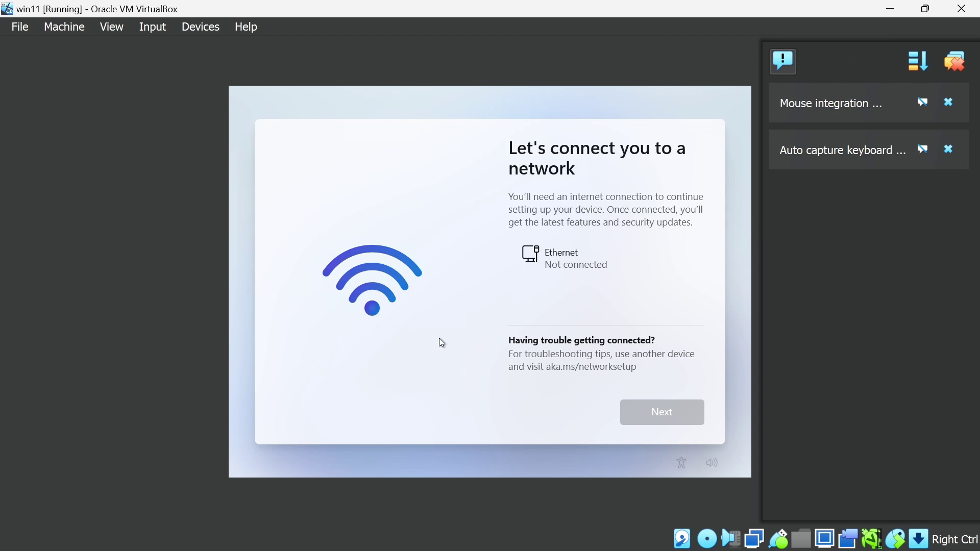
Task: Toggle notification sort order icon
Action: [x=918, y=61]
